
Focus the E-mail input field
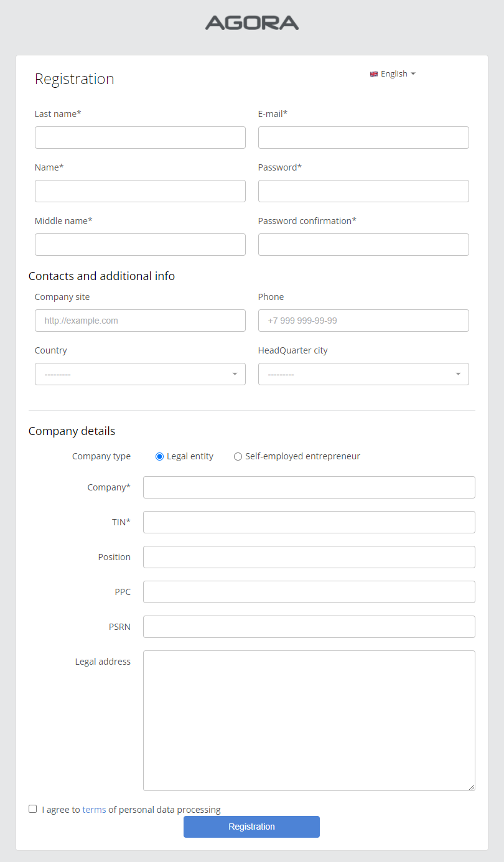363,138
